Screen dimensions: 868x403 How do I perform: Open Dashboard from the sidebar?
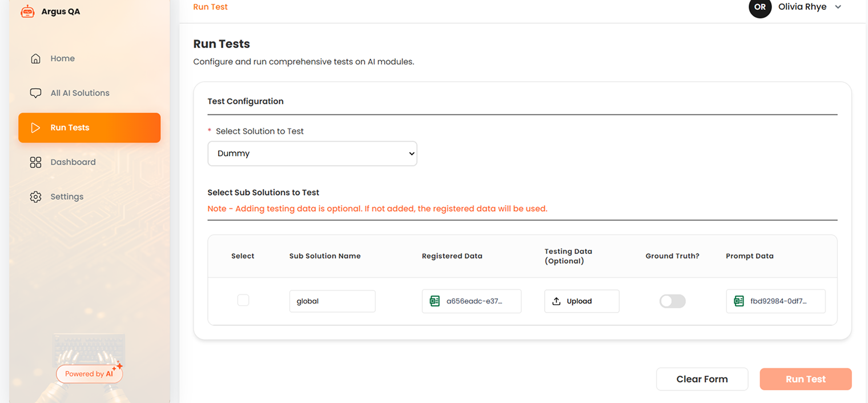(89, 162)
